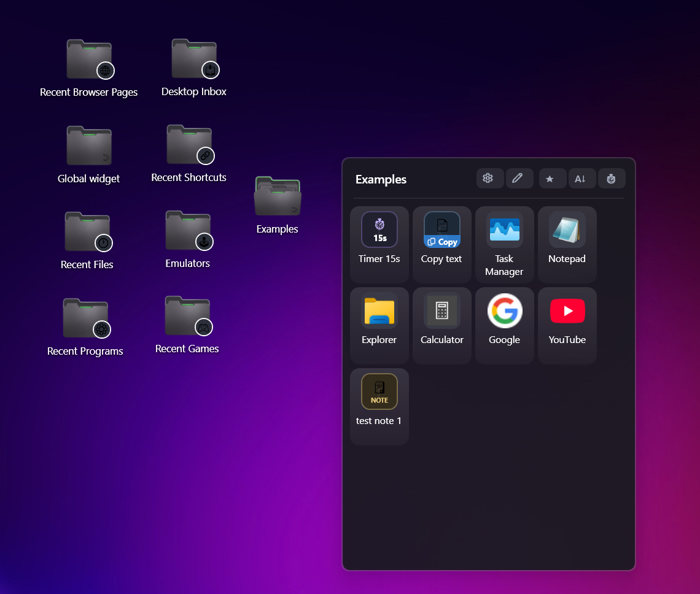Open the Google shortcut
Screen dimensions: 700x594
point(505,325)
